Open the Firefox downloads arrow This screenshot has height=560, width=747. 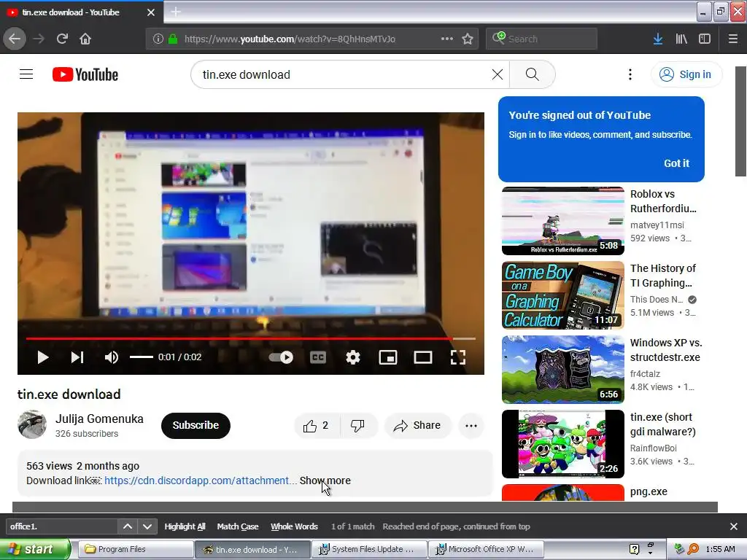pyautogui.click(x=658, y=39)
